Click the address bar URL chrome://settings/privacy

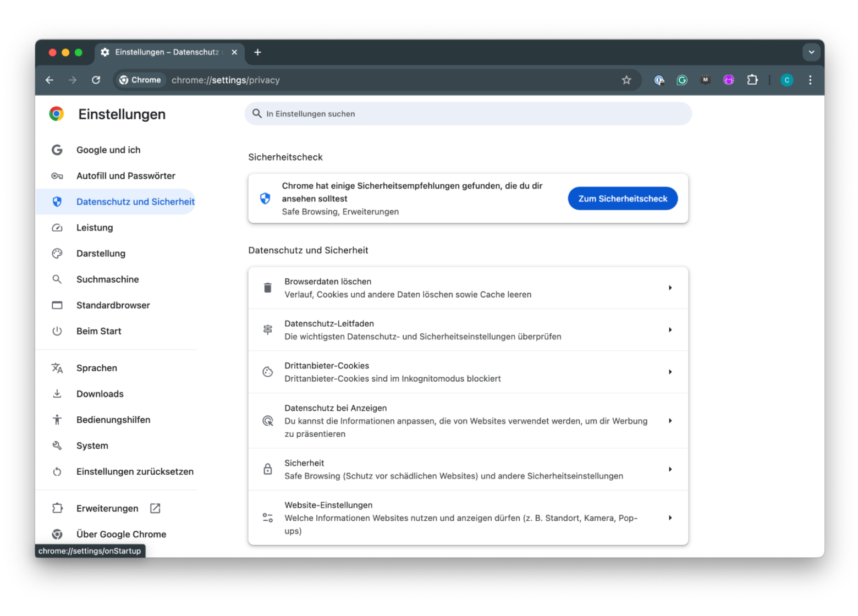(226, 80)
